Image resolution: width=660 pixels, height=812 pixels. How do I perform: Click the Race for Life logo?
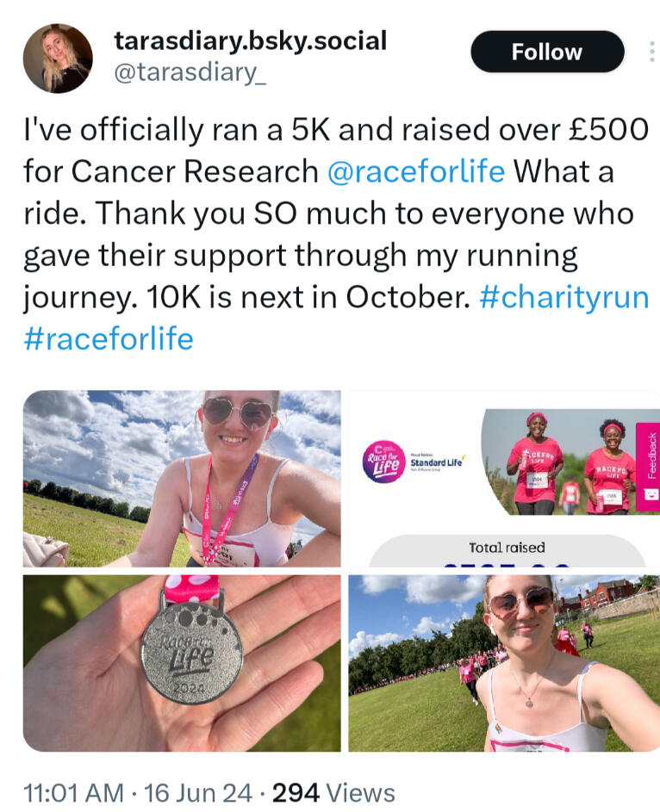tap(383, 462)
